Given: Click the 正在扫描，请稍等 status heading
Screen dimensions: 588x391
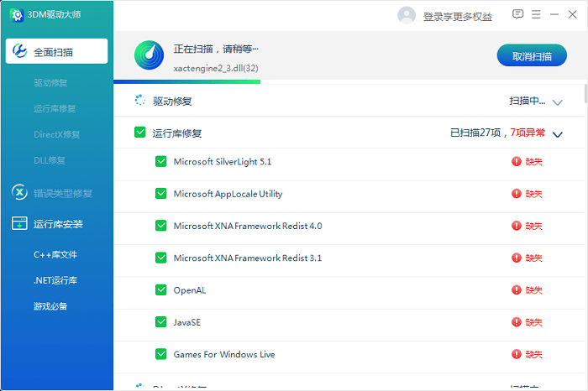Looking at the screenshot, I should pyautogui.click(x=216, y=49).
